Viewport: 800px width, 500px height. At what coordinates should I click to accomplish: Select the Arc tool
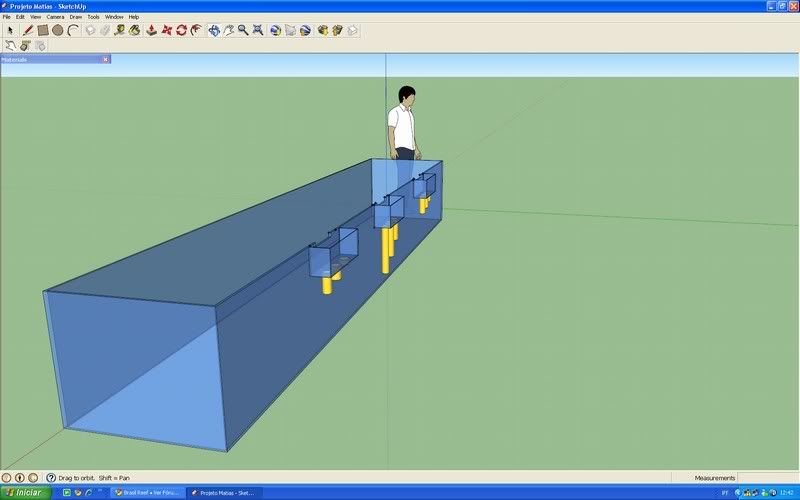(73, 31)
